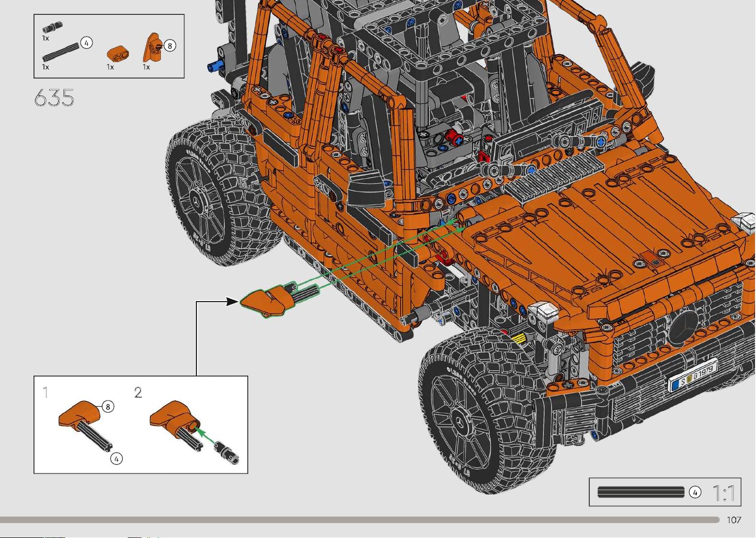
Task: Click the license plate S G 1979
Action: (x=693, y=376)
